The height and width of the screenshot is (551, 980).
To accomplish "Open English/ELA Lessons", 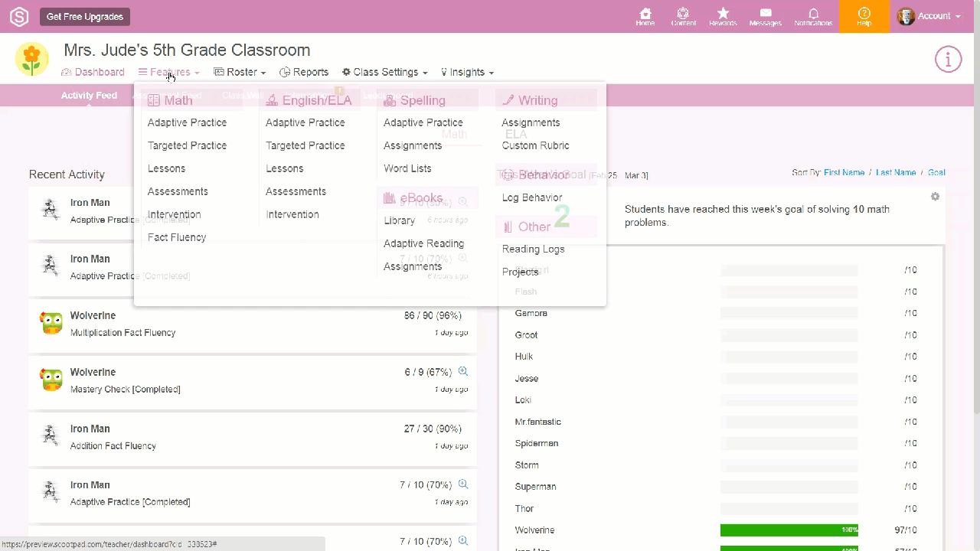I will coord(284,168).
